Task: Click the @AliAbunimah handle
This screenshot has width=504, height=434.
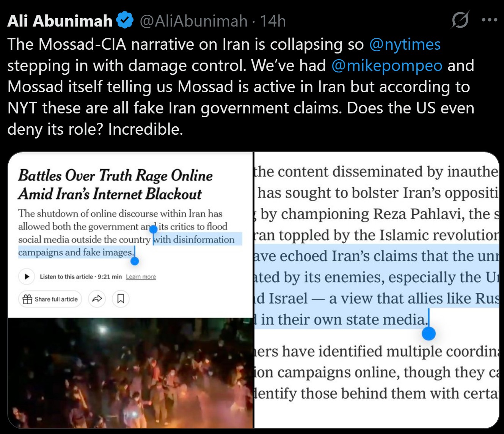Action: (193, 21)
